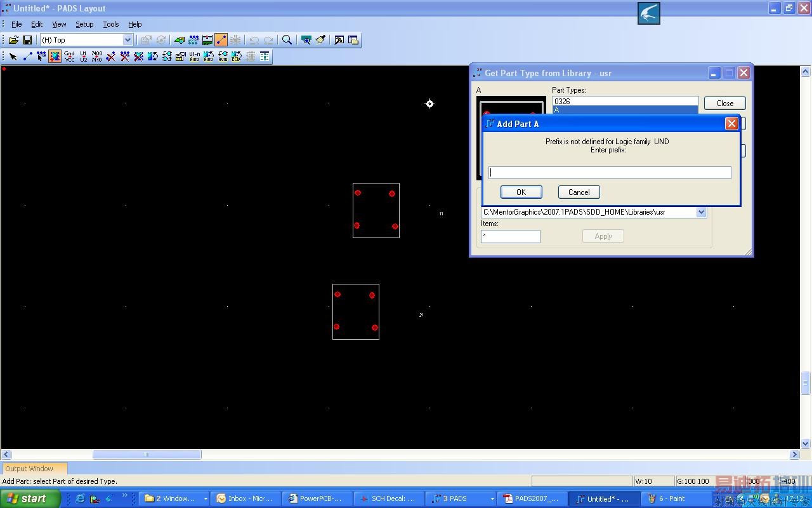Open the 3 PADS taskbar group

tap(461, 498)
